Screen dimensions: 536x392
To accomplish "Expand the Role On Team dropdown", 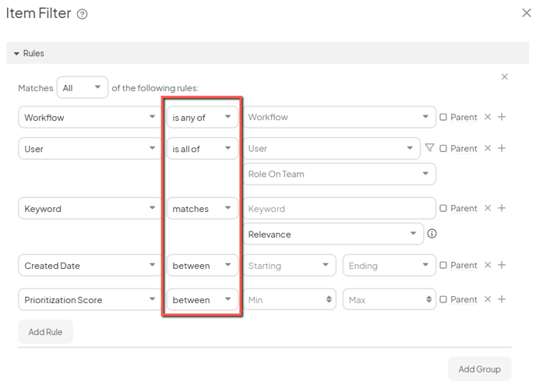I will click(x=338, y=174).
